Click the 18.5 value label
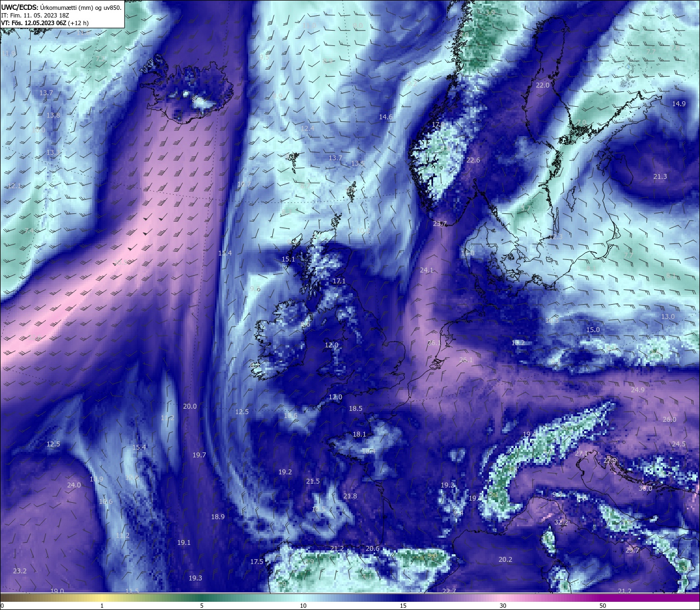The width and height of the screenshot is (700, 610). tap(355, 408)
